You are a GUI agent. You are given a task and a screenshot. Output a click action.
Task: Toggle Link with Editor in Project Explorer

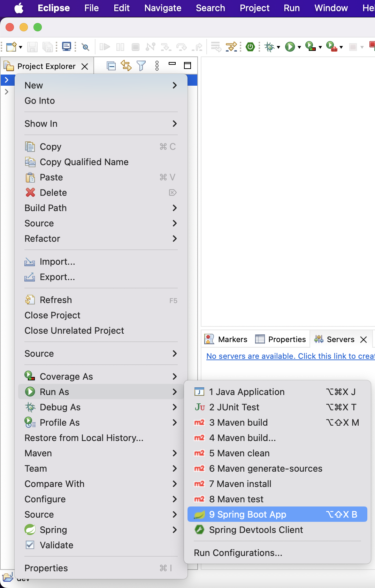pyautogui.click(x=126, y=66)
